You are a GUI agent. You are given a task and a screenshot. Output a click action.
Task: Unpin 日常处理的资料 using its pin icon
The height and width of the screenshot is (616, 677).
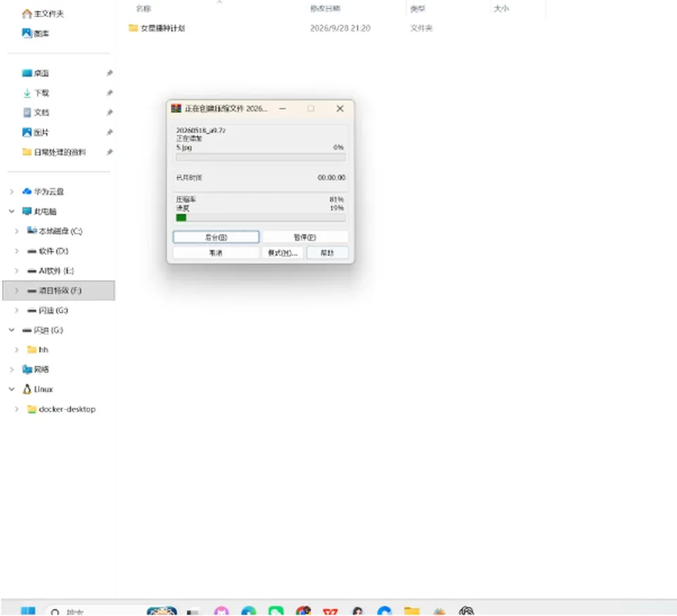pyautogui.click(x=110, y=152)
